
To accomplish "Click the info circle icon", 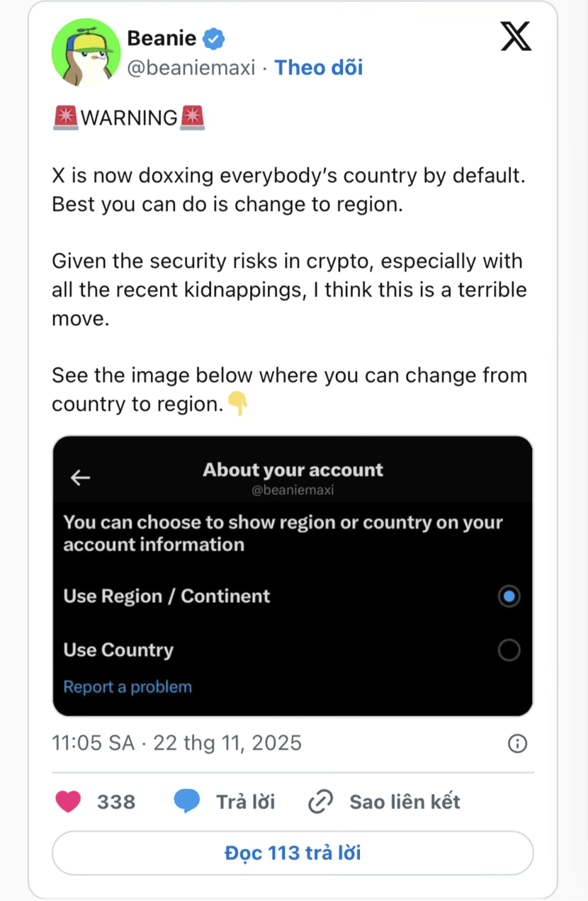I will click(x=518, y=743).
